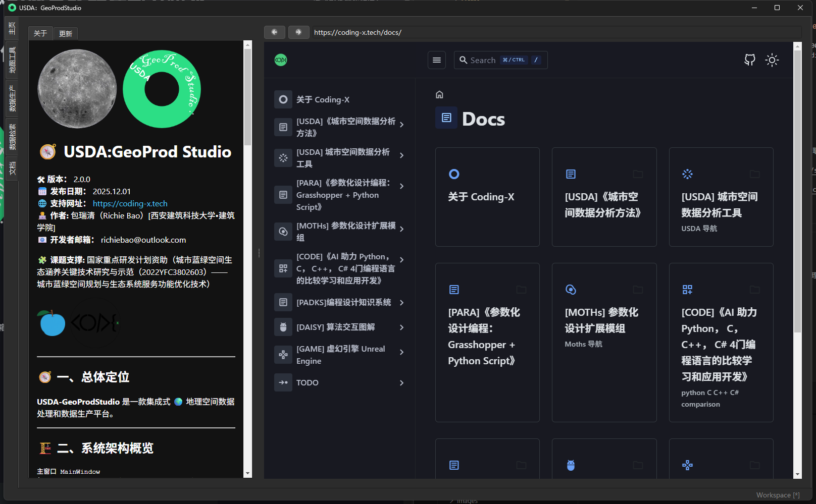Click the home breadcrumb icon above Docs

tap(439, 94)
